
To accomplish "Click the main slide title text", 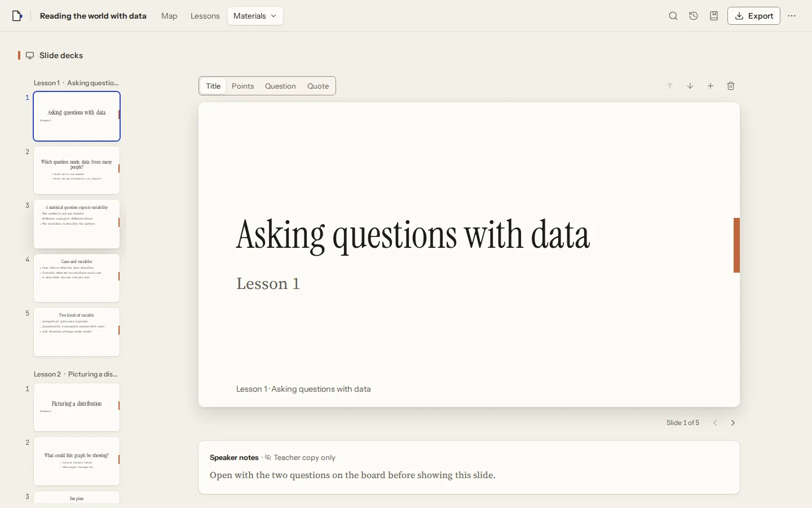I will point(413,235).
